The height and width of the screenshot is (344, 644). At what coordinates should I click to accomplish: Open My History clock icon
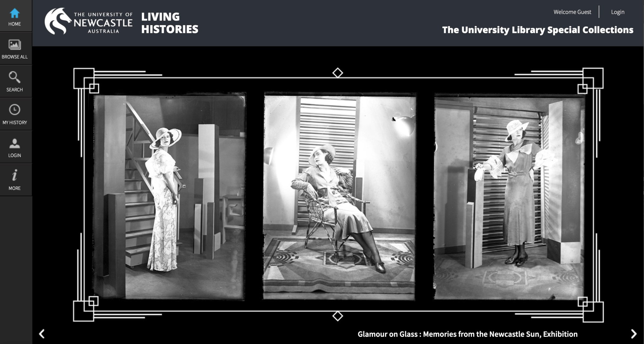click(14, 110)
